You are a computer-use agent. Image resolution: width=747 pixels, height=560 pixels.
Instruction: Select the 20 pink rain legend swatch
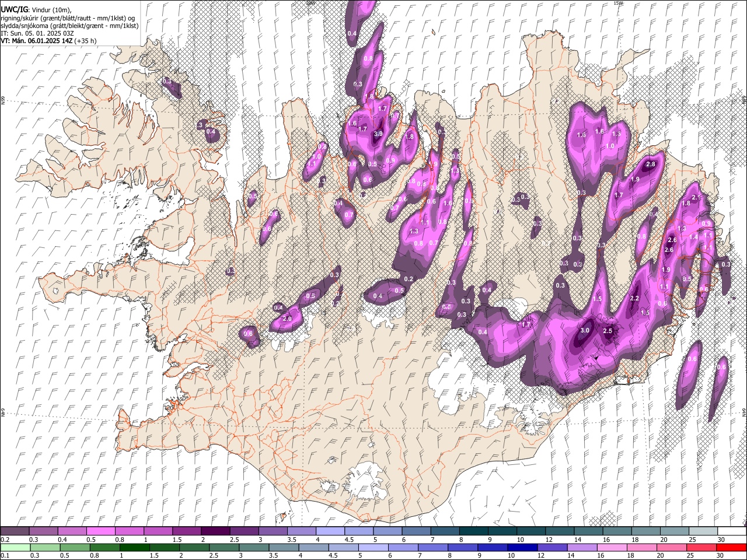pos(672,547)
